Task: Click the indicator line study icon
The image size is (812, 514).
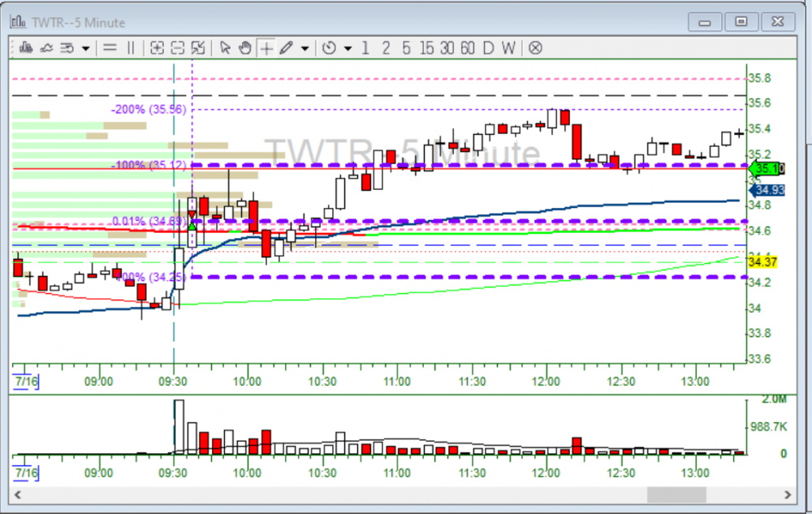Action: [x=47, y=48]
